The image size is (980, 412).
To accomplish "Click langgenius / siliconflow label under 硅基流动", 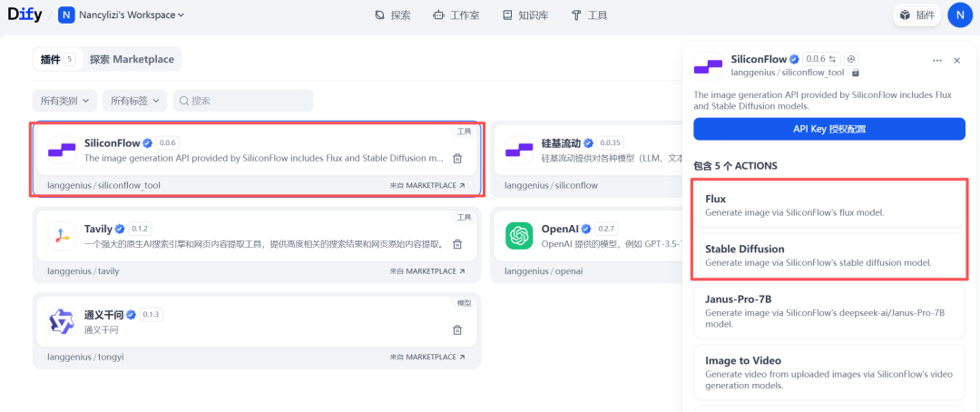I will click(552, 186).
